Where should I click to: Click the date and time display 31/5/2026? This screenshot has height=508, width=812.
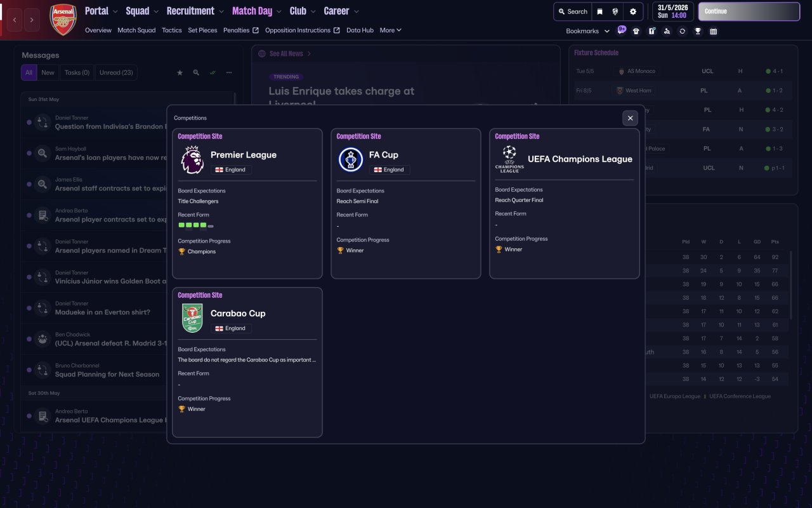pyautogui.click(x=673, y=11)
